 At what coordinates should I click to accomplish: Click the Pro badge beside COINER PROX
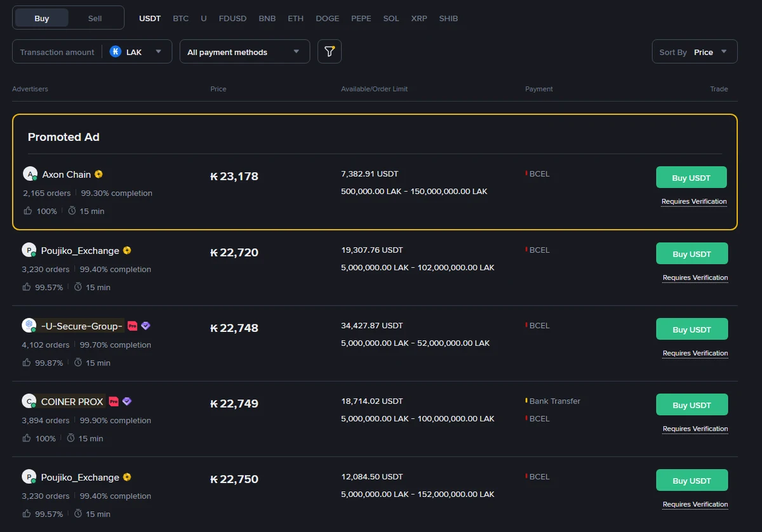pyautogui.click(x=114, y=401)
